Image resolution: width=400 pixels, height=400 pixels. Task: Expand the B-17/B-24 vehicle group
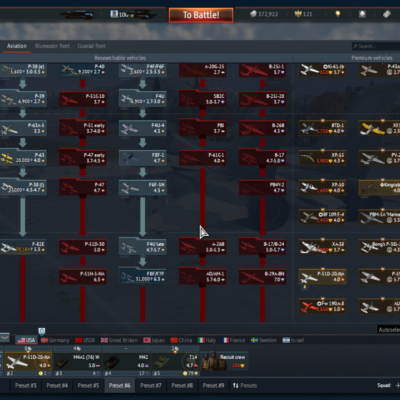click(263, 247)
